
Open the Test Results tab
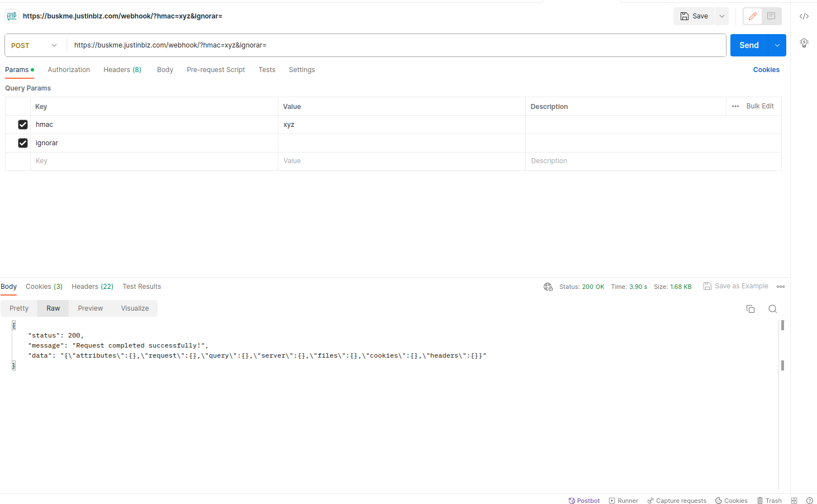coord(142,287)
